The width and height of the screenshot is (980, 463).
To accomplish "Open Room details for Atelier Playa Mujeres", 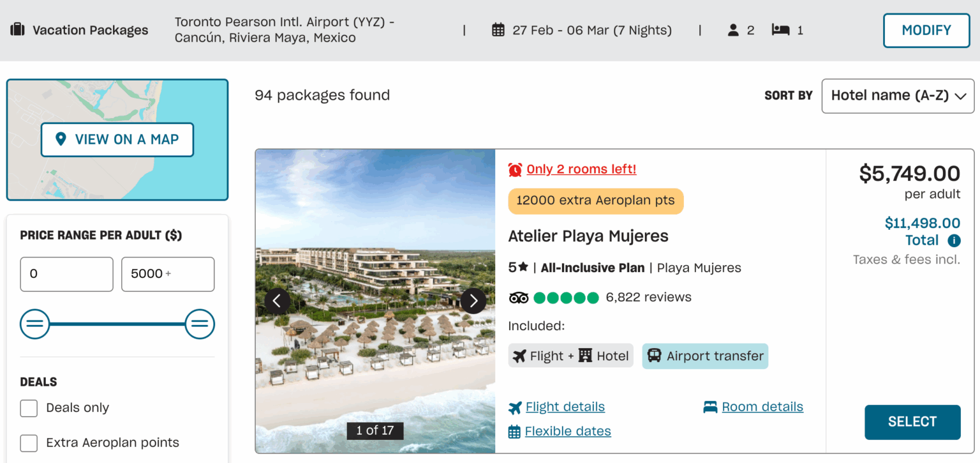I will (762, 407).
